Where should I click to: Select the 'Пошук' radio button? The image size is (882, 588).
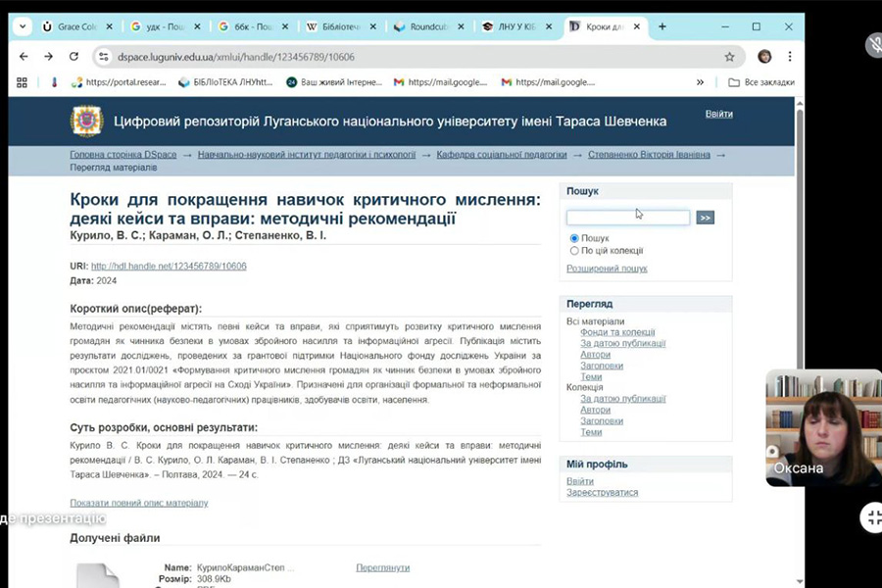pos(574,238)
